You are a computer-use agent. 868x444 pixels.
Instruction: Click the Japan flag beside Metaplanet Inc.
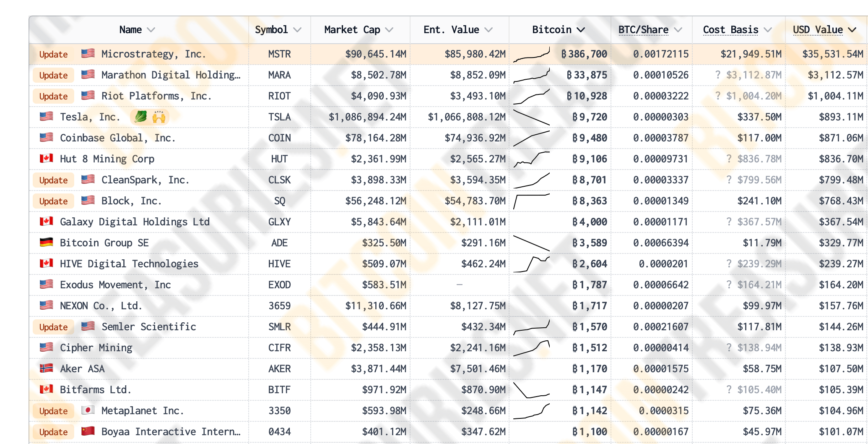click(88, 410)
